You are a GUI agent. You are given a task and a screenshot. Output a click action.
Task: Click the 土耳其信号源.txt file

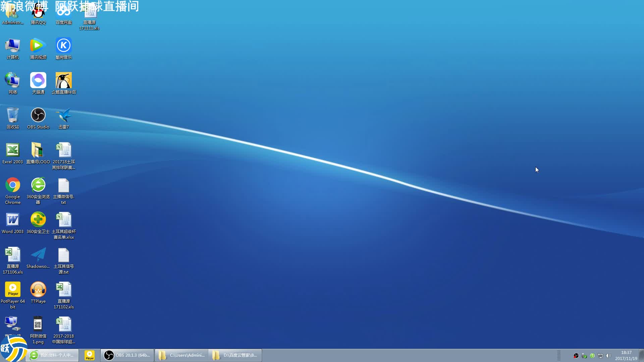[63, 255]
